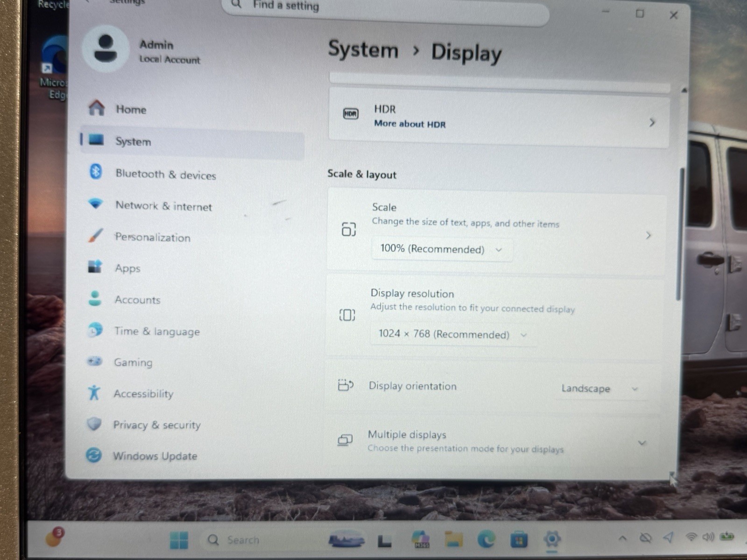The image size is (747, 560).
Task: Click the Display resolution icon
Action: tap(347, 315)
